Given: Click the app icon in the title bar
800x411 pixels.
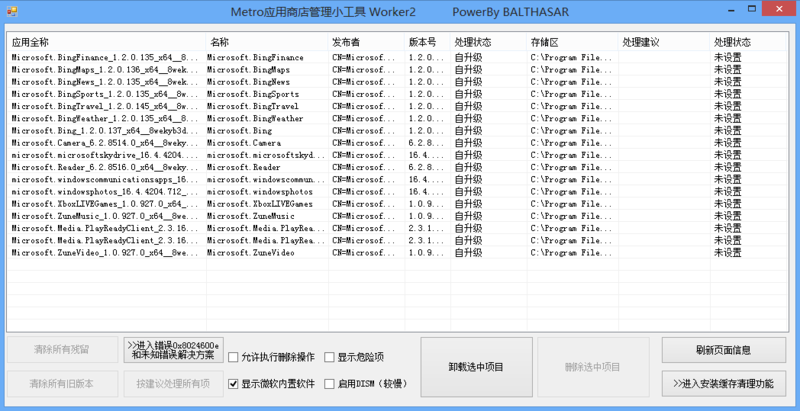Looking at the screenshot, I should [12, 11].
